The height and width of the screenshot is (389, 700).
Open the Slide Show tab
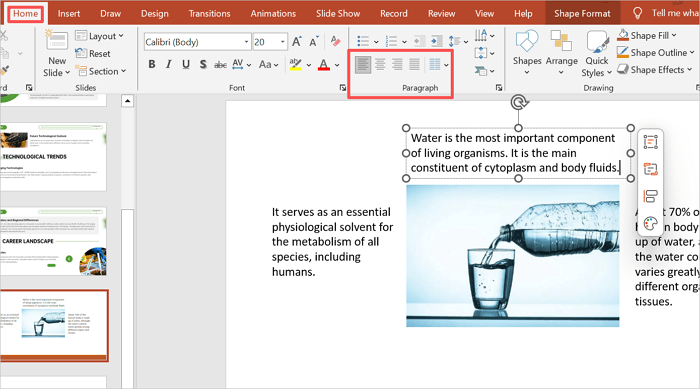(338, 14)
